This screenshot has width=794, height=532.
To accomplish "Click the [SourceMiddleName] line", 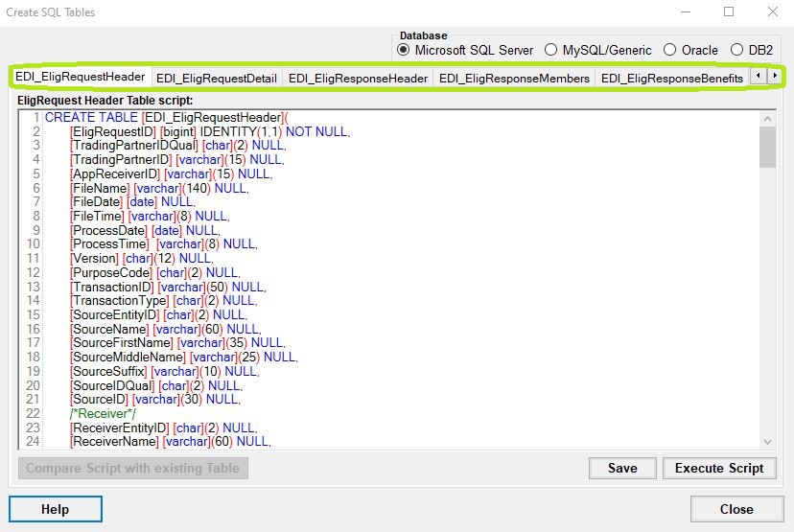I will pos(184,357).
